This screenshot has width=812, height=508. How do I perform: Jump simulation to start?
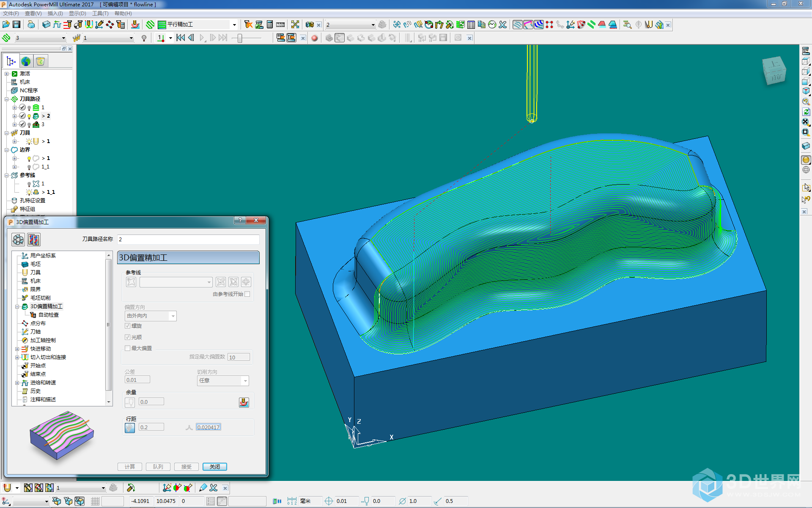(x=181, y=38)
